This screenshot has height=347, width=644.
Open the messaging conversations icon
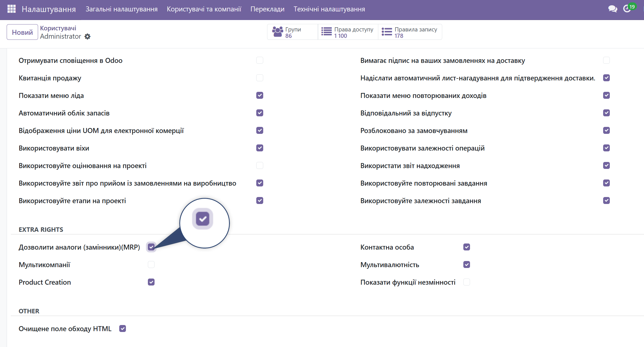[612, 9]
